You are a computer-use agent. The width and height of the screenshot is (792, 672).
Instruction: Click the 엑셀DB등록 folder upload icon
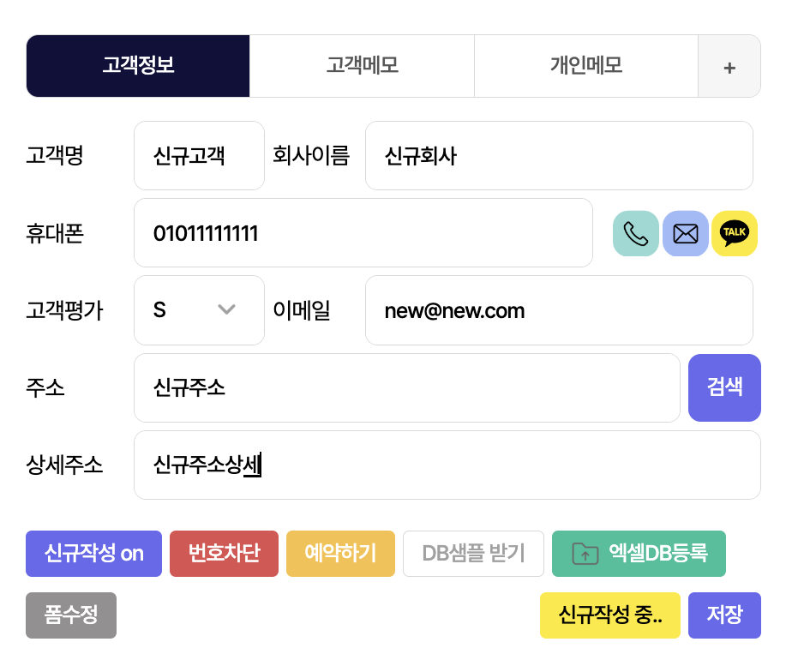pos(585,554)
